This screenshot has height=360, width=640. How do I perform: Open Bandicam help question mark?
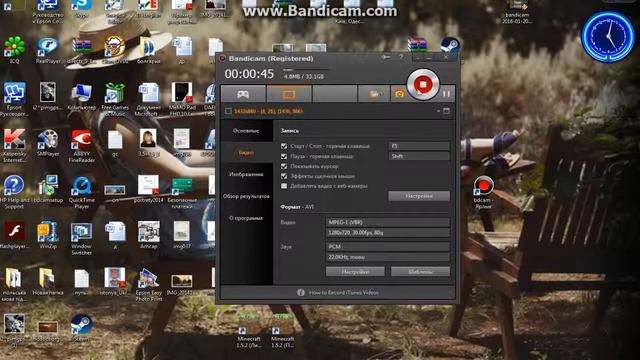pyautogui.click(x=401, y=58)
